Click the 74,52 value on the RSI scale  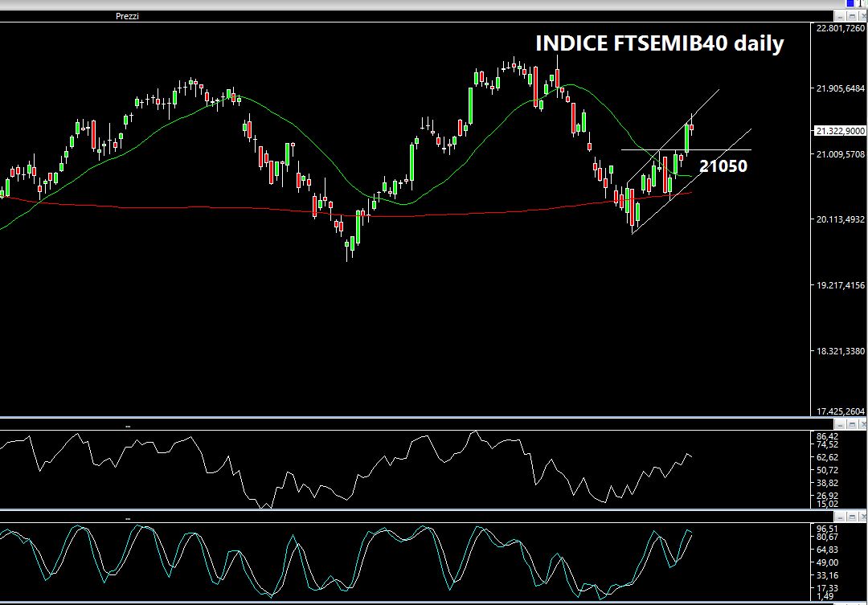coord(827,444)
